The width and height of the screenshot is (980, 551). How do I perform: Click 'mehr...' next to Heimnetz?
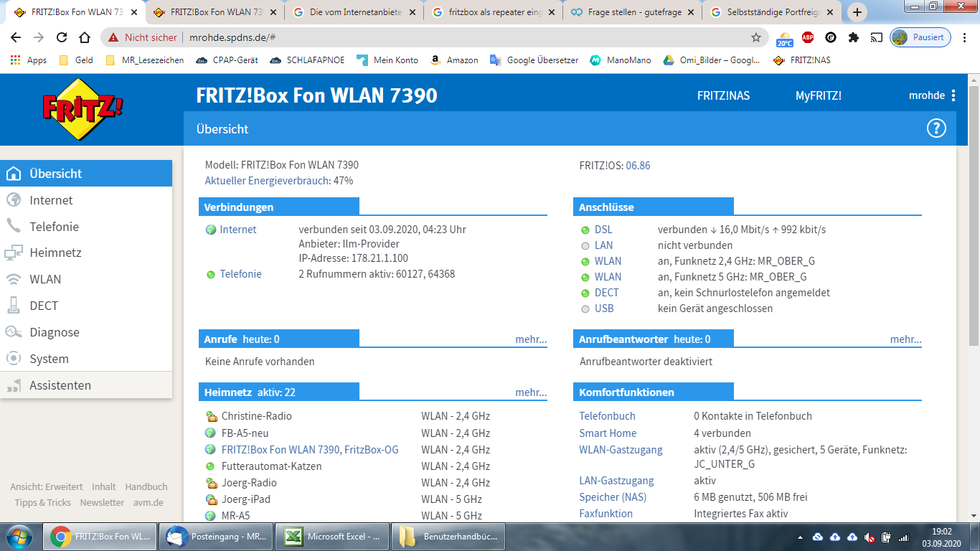[x=531, y=392]
